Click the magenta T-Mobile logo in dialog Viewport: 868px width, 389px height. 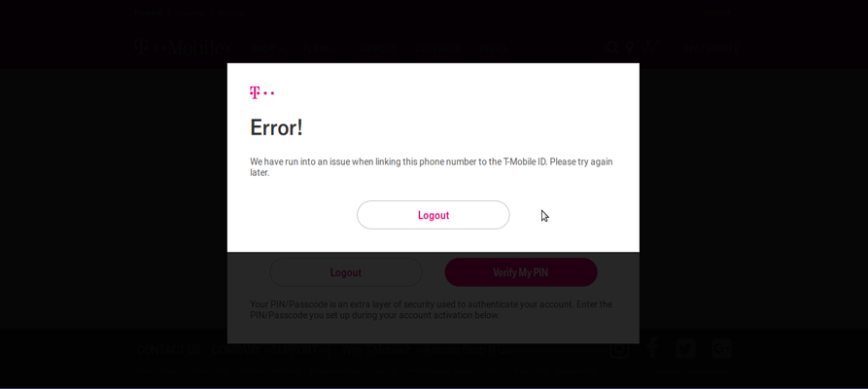261,92
